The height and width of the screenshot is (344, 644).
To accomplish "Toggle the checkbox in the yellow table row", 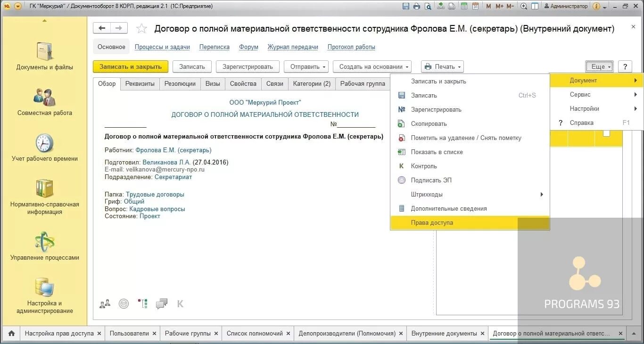I will 607,134.
